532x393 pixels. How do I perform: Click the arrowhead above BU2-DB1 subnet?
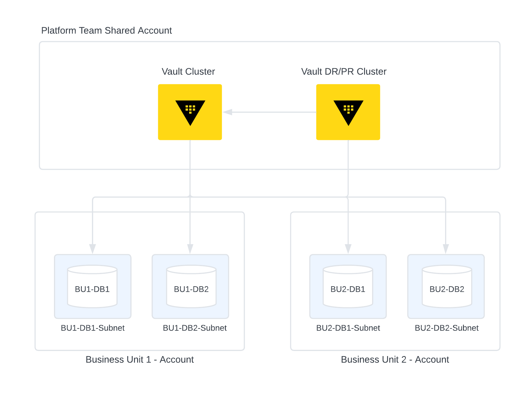(x=348, y=248)
